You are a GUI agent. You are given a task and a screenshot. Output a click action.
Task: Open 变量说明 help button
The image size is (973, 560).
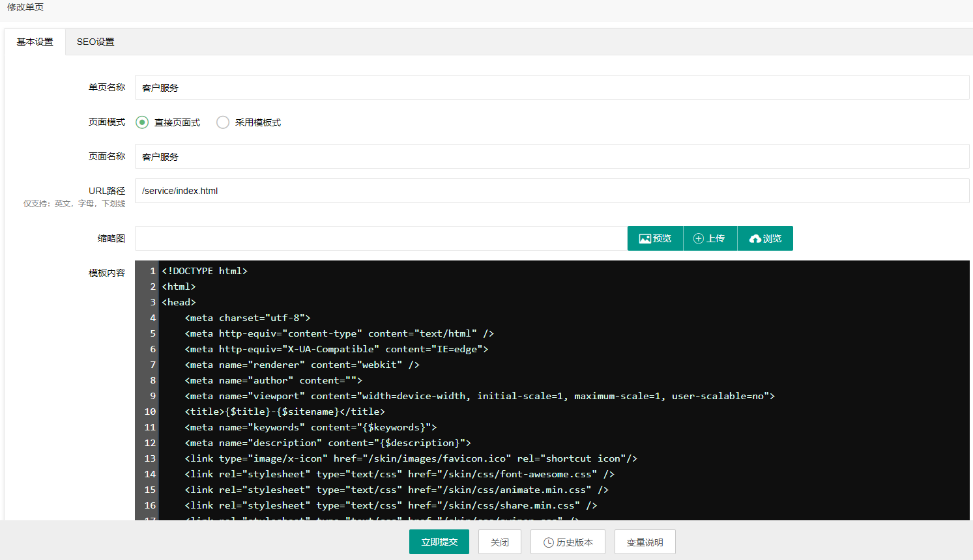click(645, 542)
